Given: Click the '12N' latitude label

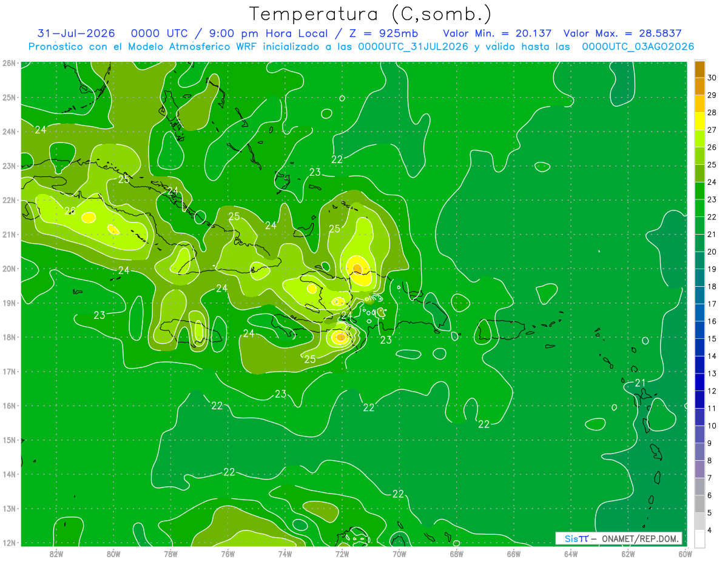Looking at the screenshot, I should [x=8, y=543].
